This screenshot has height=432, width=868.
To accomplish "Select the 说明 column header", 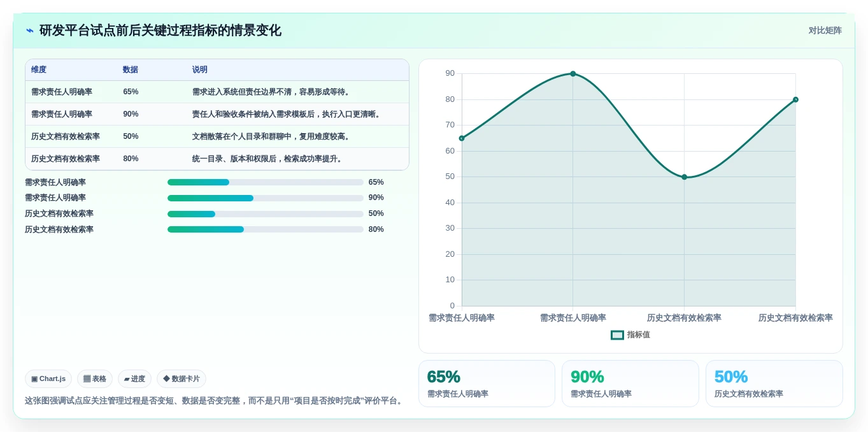I will click(200, 69).
